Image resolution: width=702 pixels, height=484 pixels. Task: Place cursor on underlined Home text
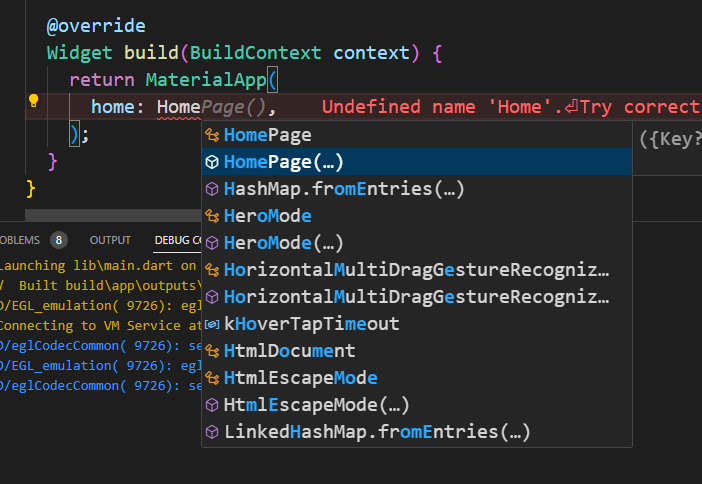click(178, 107)
